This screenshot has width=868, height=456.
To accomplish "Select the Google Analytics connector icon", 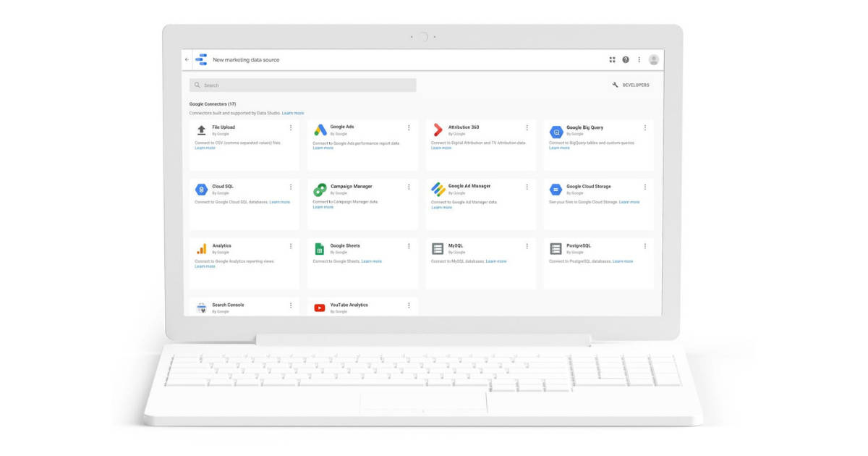I will pyautogui.click(x=203, y=248).
